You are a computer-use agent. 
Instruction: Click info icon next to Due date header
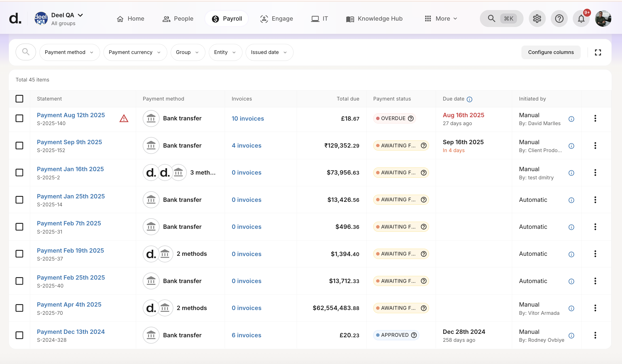[x=470, y=99]
